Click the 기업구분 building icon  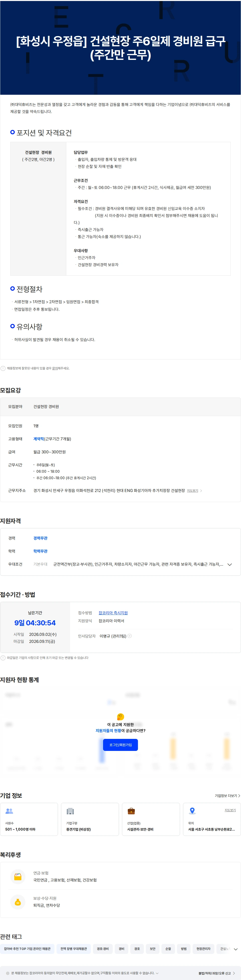[70, 811]
